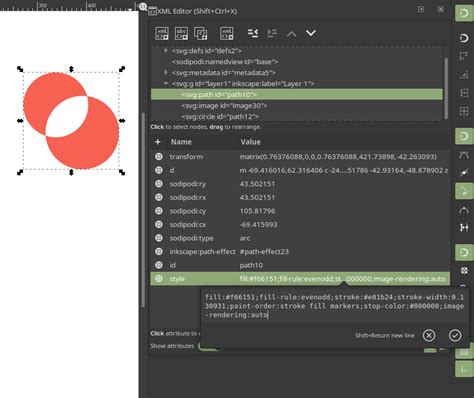Toggle snap to cusp nodes
The image size is (474, 398).
tap(464, 191)
